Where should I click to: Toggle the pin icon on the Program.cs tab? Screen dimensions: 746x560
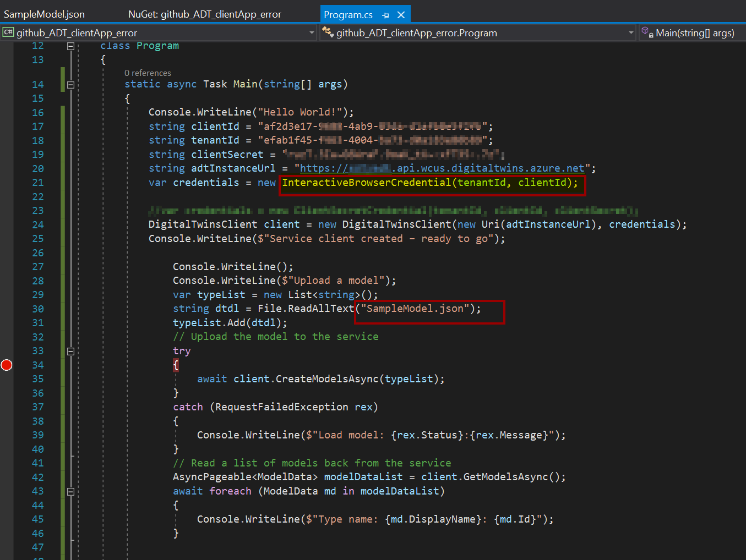(385, 15)
